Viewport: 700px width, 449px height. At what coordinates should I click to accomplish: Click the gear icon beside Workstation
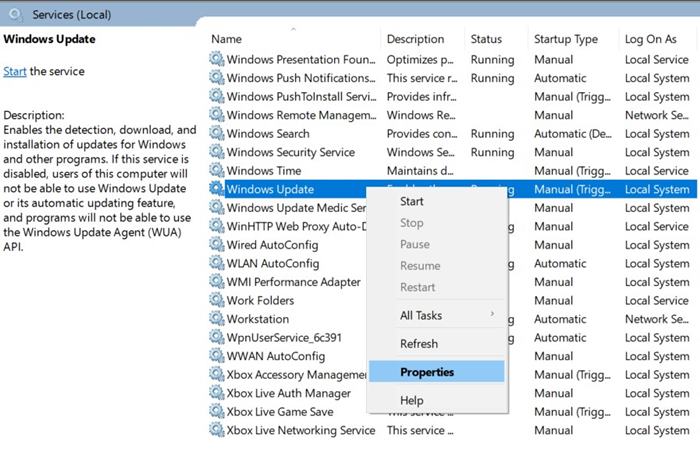tap(217, 319)
